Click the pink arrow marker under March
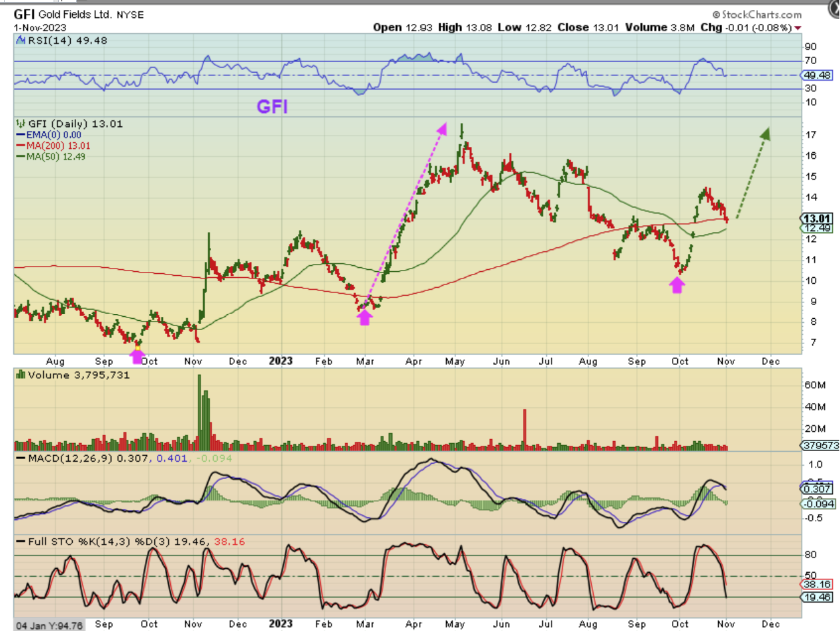This screenshot has width=840, height=631. pyautogui.click(x=365, y=317)
